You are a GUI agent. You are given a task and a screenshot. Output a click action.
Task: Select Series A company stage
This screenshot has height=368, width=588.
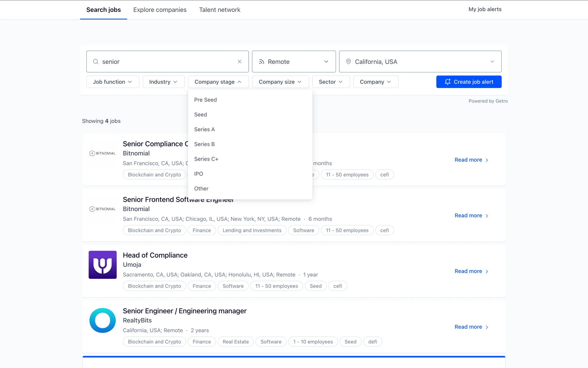[x=204, y=129]
